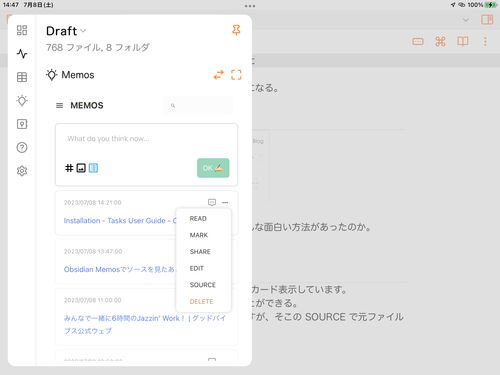
Task: Toggle right sidebar panel icon
Action: click(x=487, y=20)
